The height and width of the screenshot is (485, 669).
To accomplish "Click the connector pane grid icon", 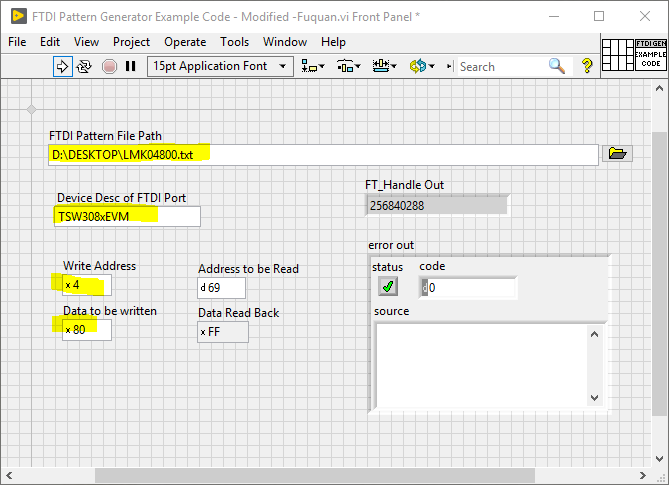I will pyautogui.click(x=618, y=55).
